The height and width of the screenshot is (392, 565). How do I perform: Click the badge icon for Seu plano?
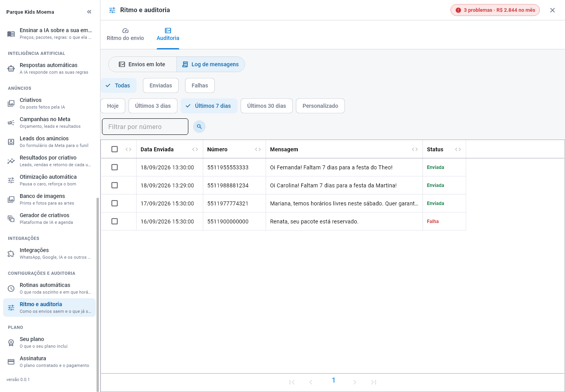point(11,343)
